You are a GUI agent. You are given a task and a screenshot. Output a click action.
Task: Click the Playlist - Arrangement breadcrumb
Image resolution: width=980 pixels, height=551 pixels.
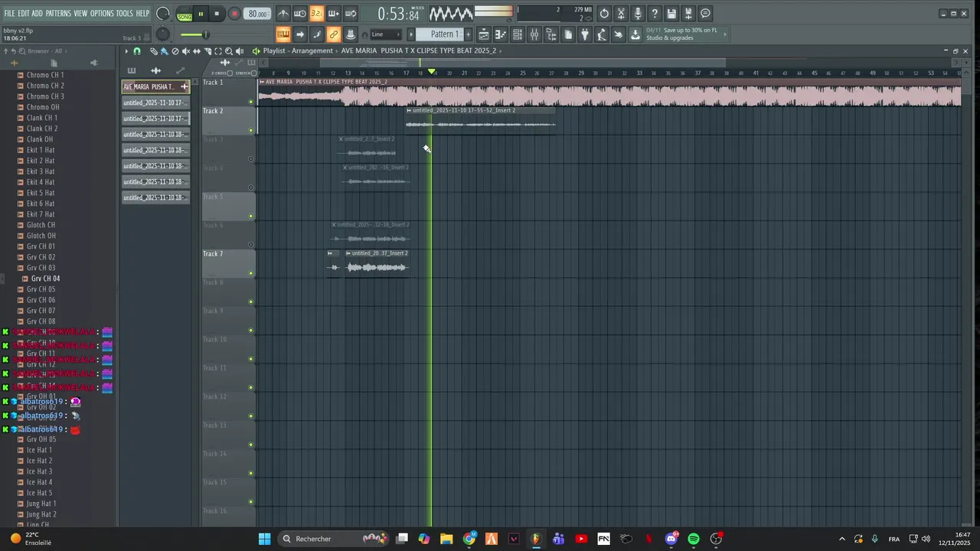coord(298,51)
